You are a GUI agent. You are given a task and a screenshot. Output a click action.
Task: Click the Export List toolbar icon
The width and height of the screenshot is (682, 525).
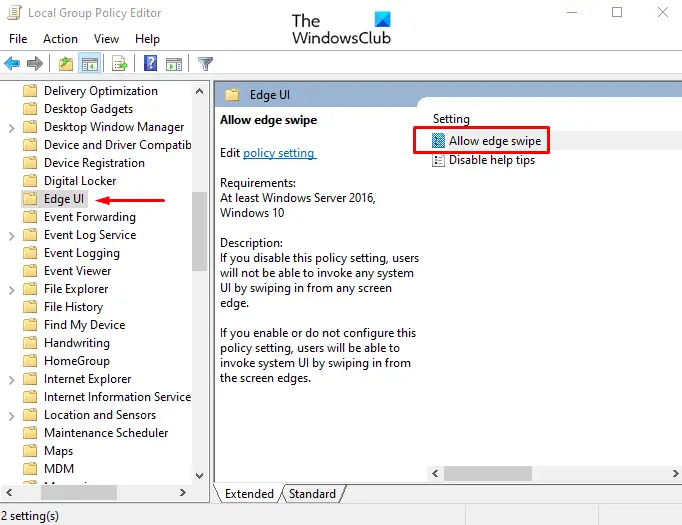point(120,64)
